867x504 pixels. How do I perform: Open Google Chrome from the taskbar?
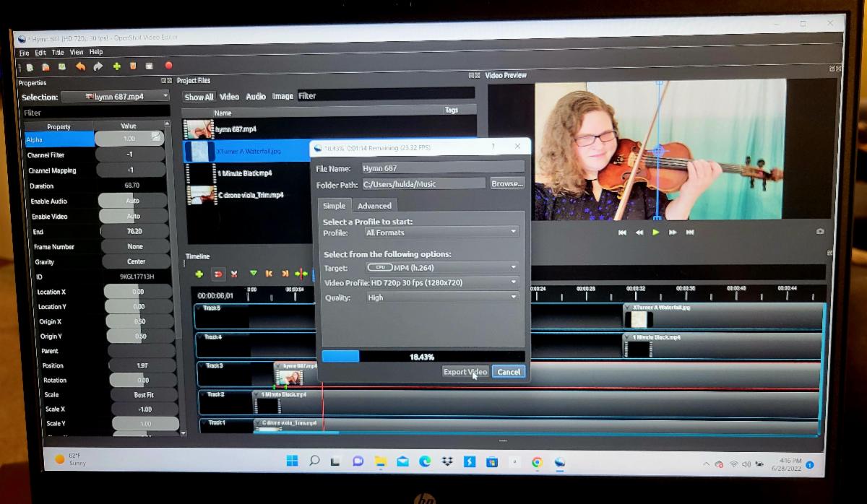coord(537,462)
